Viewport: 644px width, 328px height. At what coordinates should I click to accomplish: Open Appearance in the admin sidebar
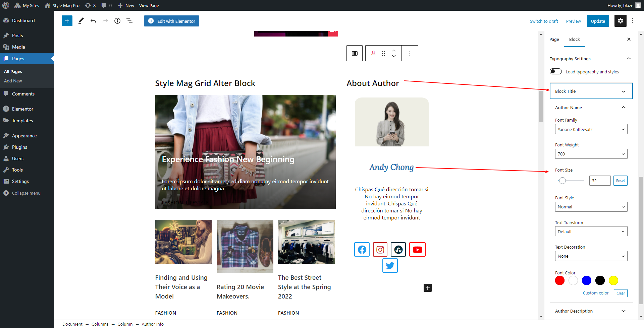click(24, 136)
